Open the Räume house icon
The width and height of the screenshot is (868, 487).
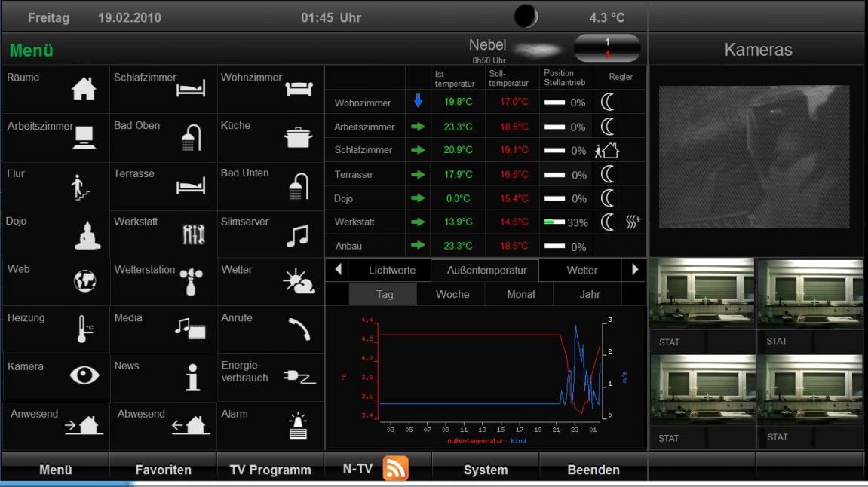pos(84,90)
